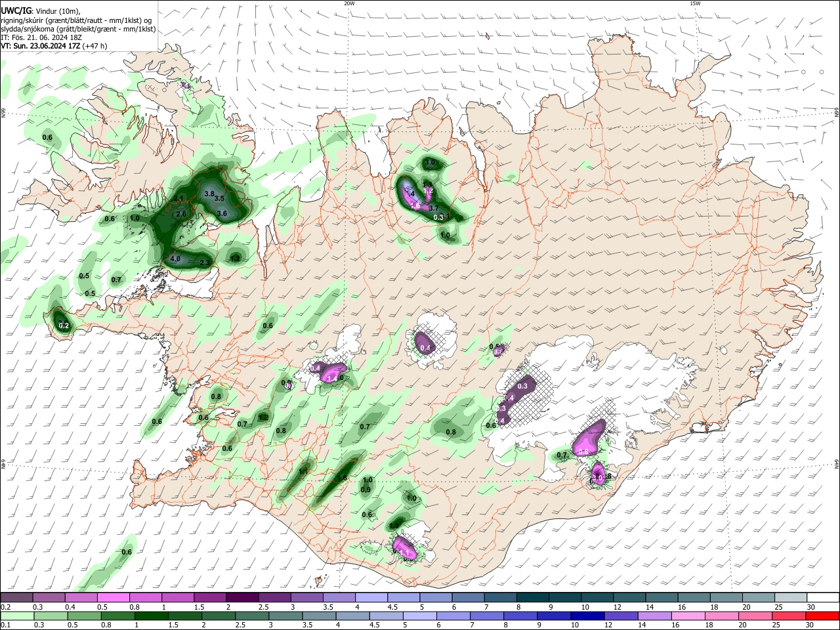Click the '2.1' precipitation value on the map
Screen dimensions: 840x630
(x=178, y=199)
